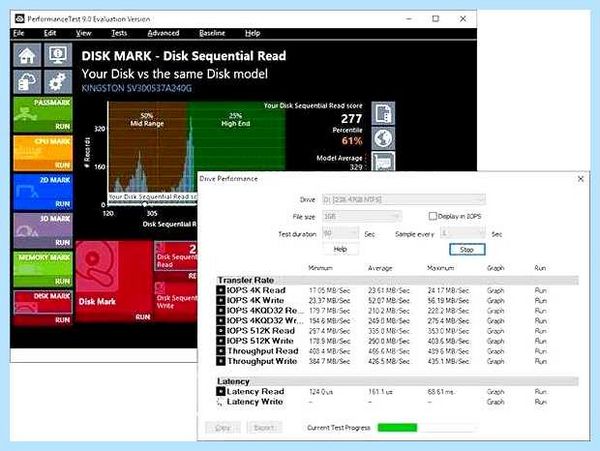Click the large Disk Mark hard drive tile
The image size is (600, 451).
pyautogui.click(x=114, y=281)
